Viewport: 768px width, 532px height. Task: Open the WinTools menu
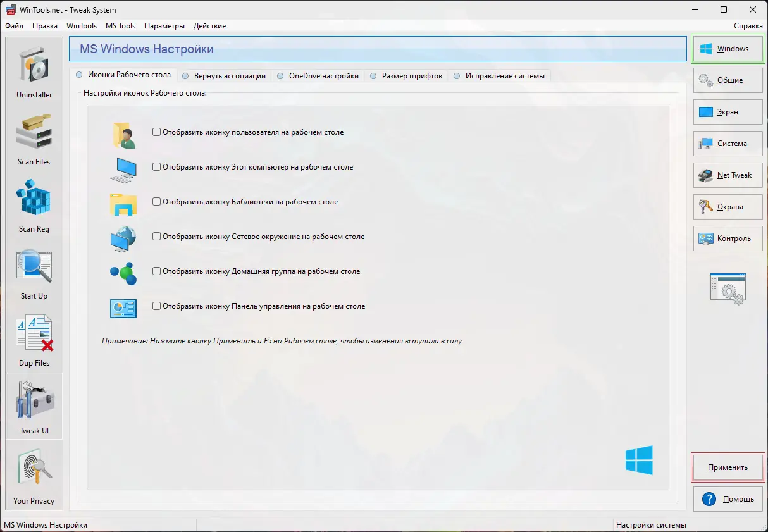pos(82,26)
